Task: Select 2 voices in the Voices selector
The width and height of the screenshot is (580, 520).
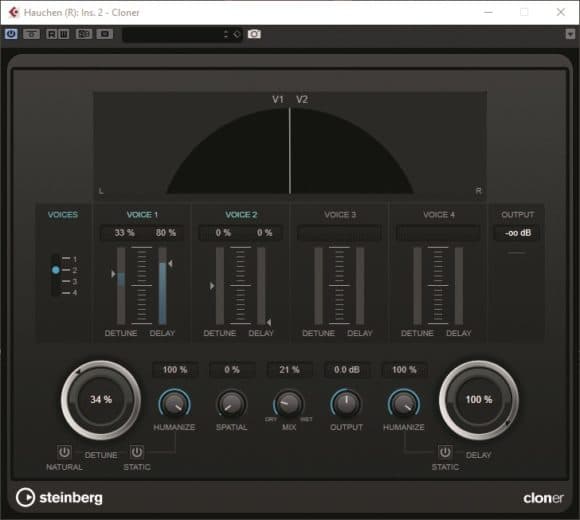Action: [69, 270]
